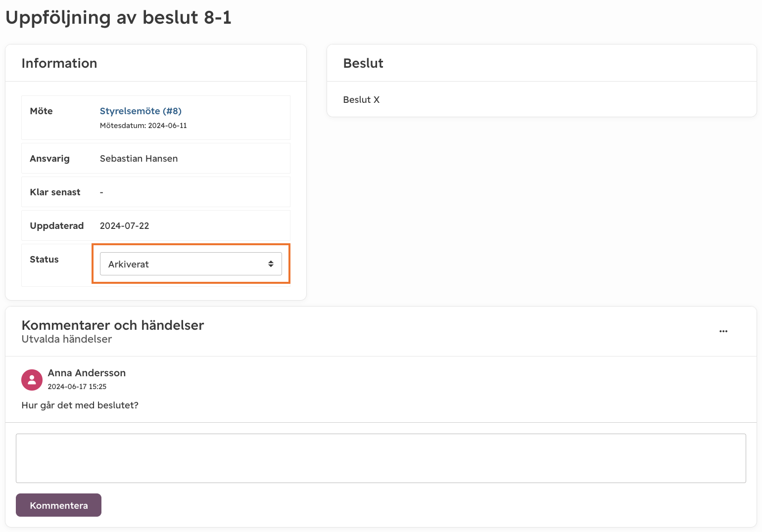The height and width of the screenshot is (532, 762).
Task: Click the comment 'Hur går det med beslutet?'
Action: pos(80,405)
